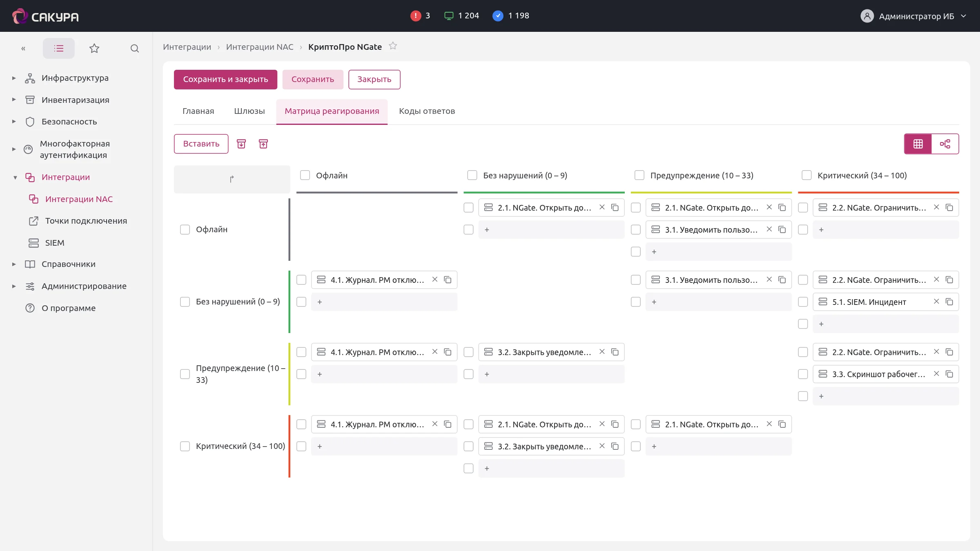Viewport: 980px width, 551px height.
Task: Tick the Критический (34–100) column checkbox
Action: point(806,175)
